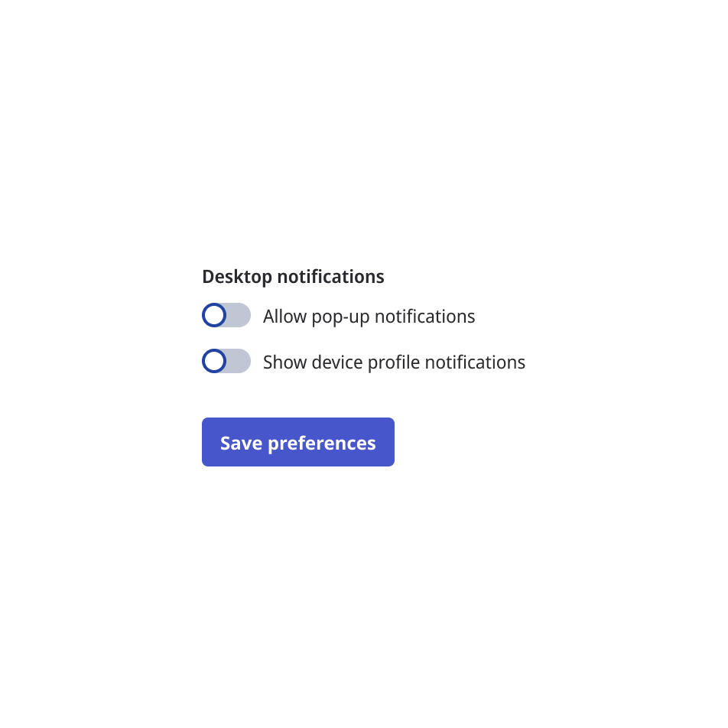The height and width of the screenshot is (728, 728).
Task: Toggle device profile notifications on
Action: (x=226, y=361)
